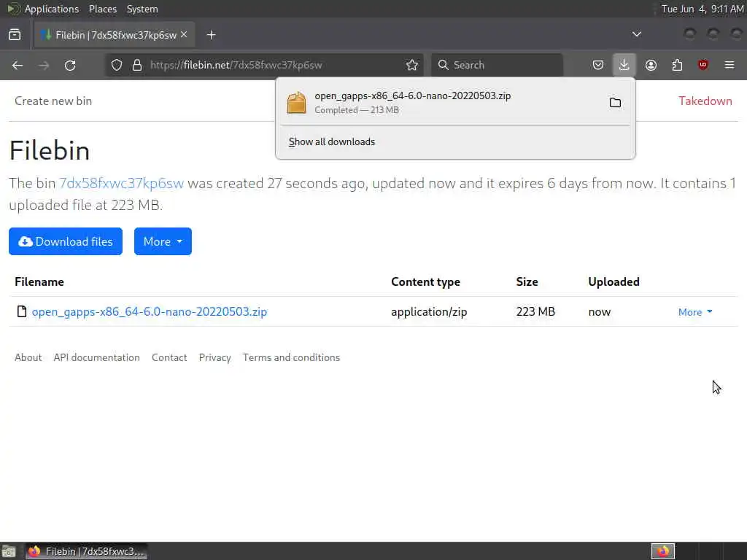747x560 pixels.
Task: Reload the current page
Action: pyautogui.click(x=70, y=65)
